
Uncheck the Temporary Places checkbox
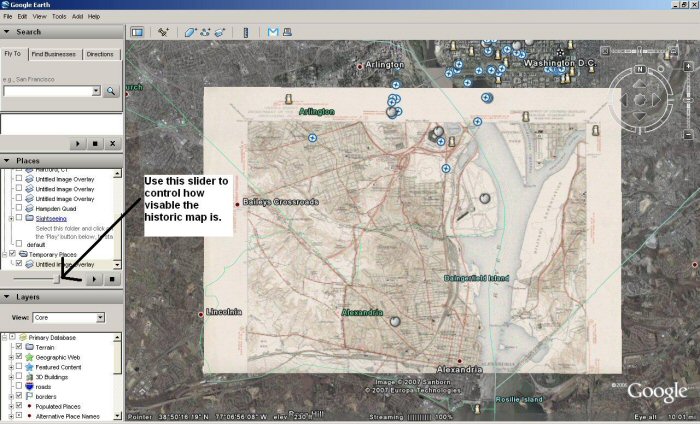[x=12, y=254]
